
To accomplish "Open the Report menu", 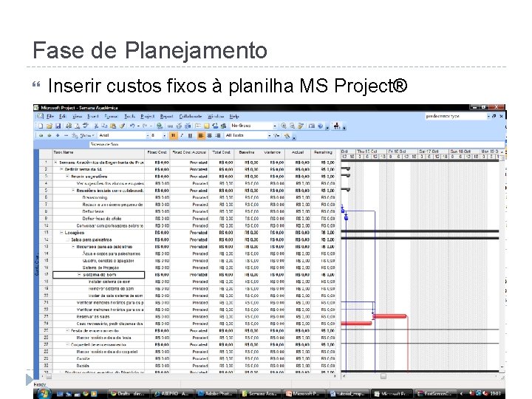I will point(166,117).
